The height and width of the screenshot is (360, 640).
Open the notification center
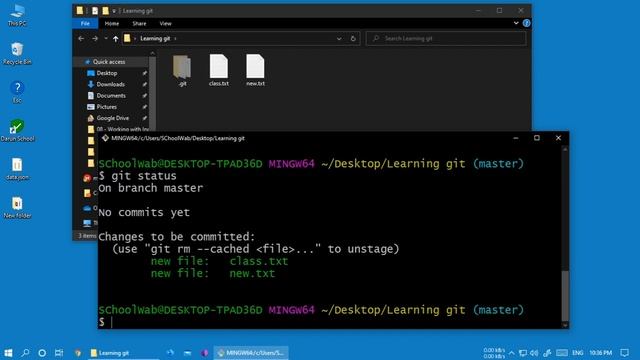624,353
